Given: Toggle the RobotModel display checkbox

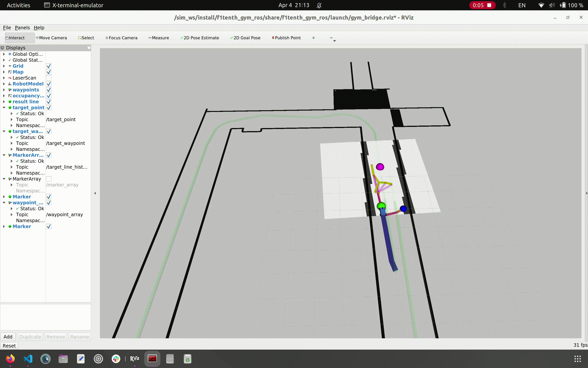Looking at the screenshot, I should (x=49, y=84).
